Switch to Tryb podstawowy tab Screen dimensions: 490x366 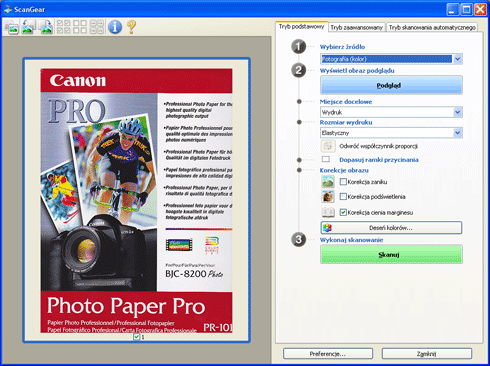pyautogui.click(x=301, y=27)
